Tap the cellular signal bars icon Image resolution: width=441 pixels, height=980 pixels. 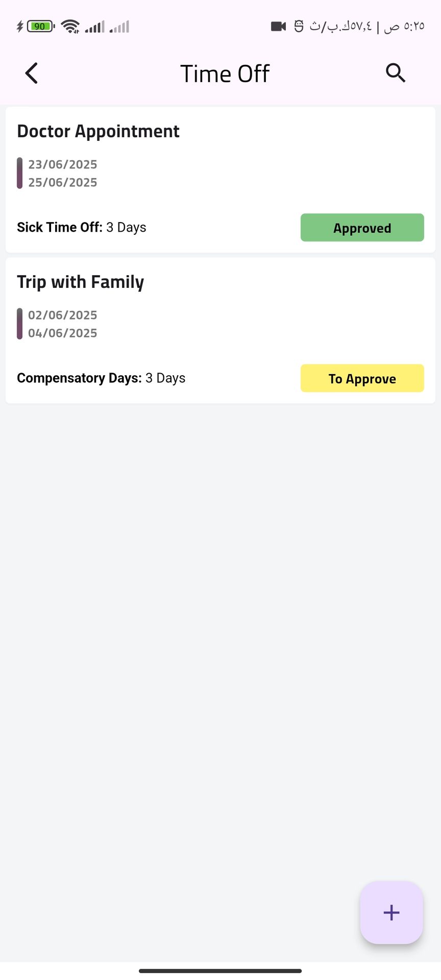(x=94, y=26)
